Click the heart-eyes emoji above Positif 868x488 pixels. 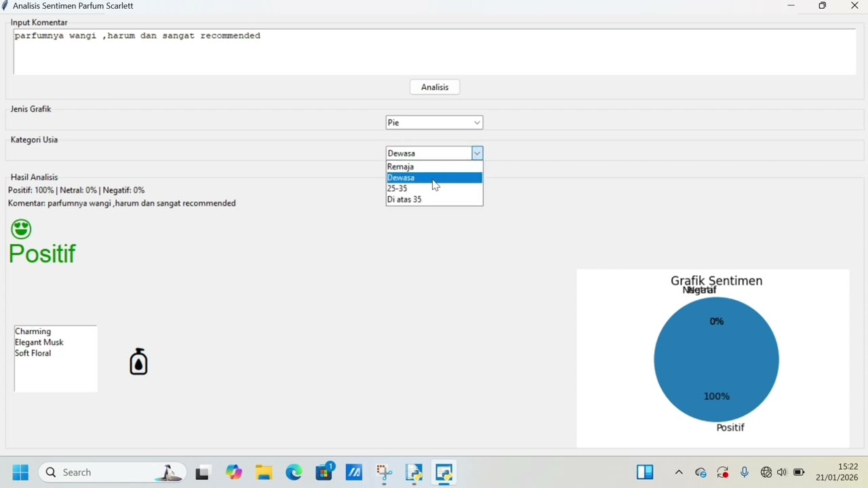coord(21,229)
